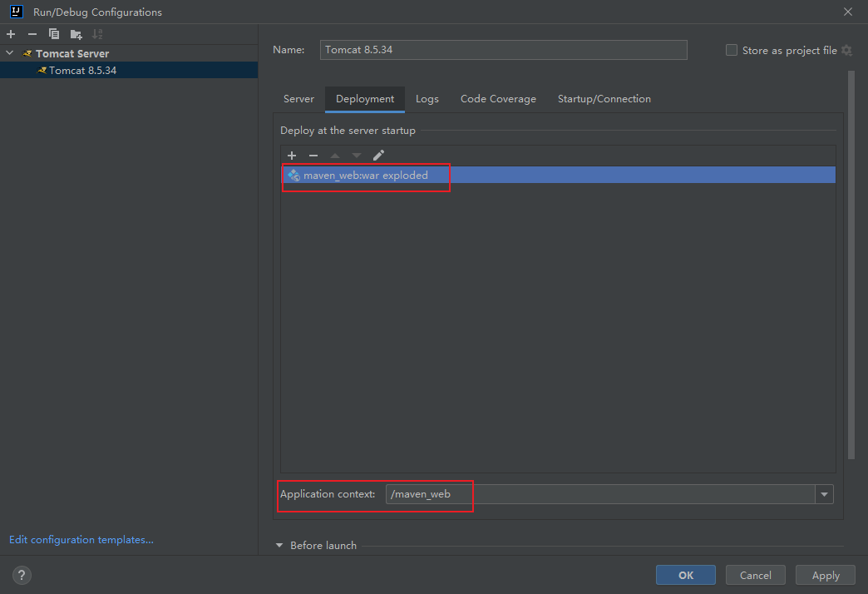Move deployment artifact down
This screenshot has height=594, width=868.
357,156
